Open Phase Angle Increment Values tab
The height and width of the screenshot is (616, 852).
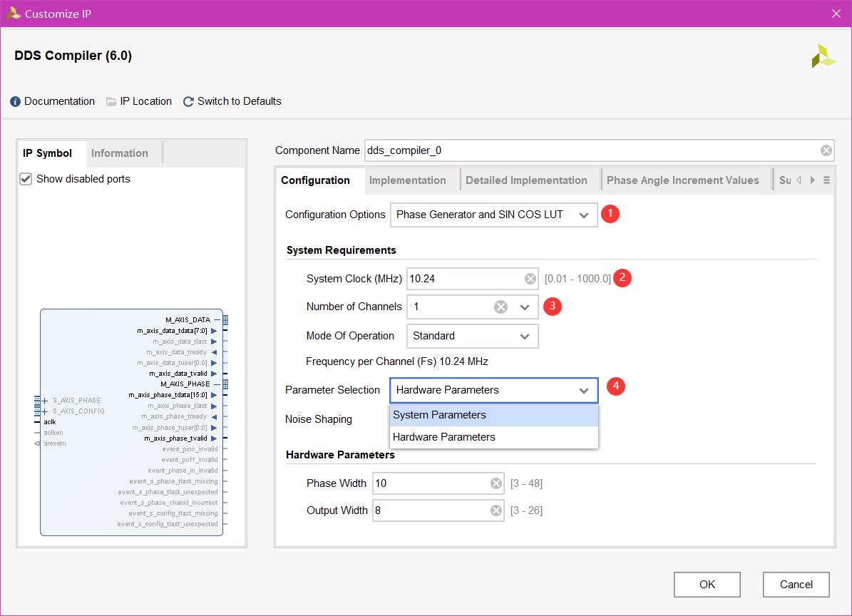[682, 180]
